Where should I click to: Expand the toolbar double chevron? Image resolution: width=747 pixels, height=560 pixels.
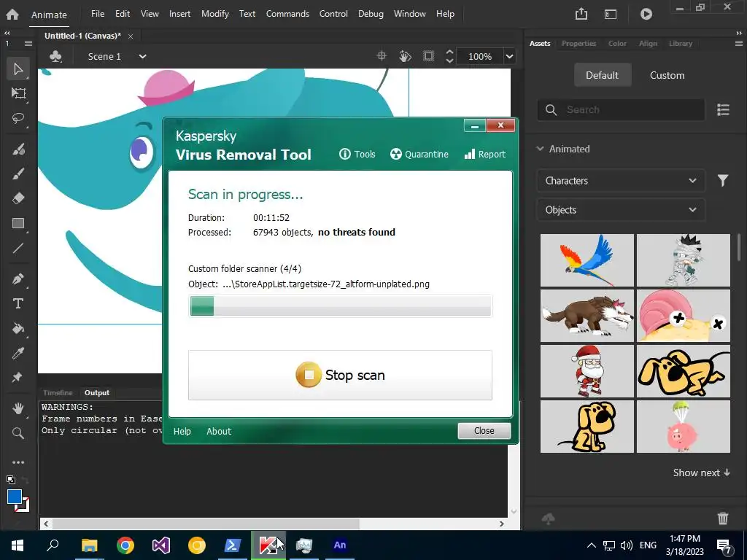point(7,33)
